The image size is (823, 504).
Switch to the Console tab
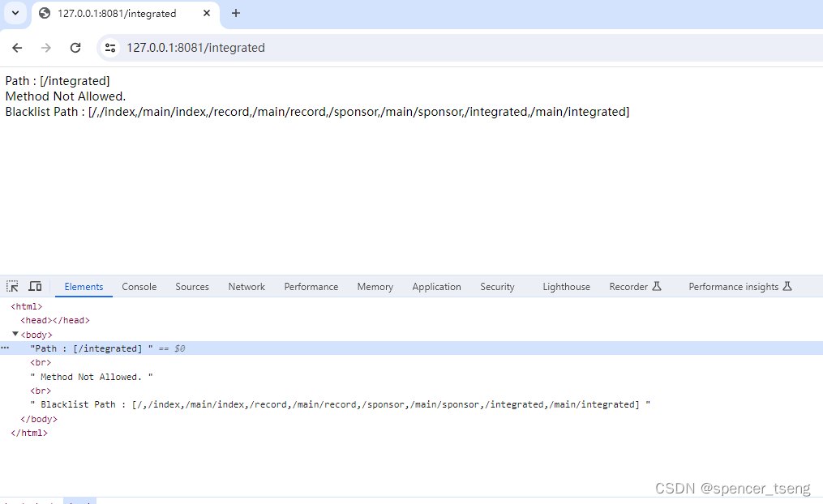coord(139,286)
